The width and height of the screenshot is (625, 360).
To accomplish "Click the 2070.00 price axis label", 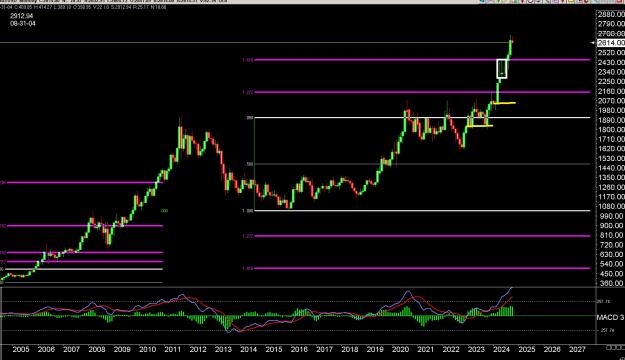I will [611, 100].
